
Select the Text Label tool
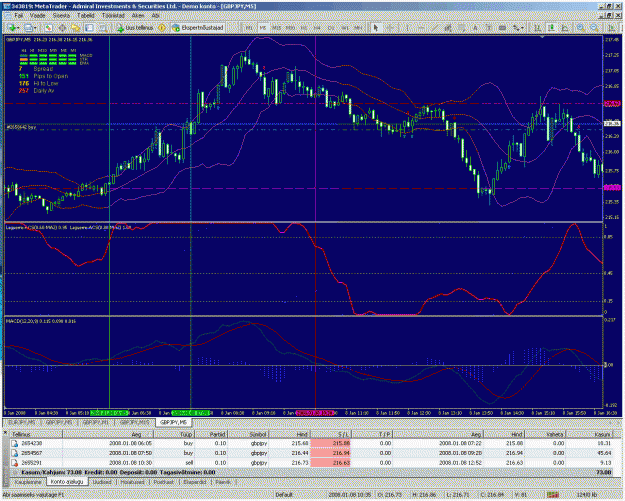click(x=489, y=28)
